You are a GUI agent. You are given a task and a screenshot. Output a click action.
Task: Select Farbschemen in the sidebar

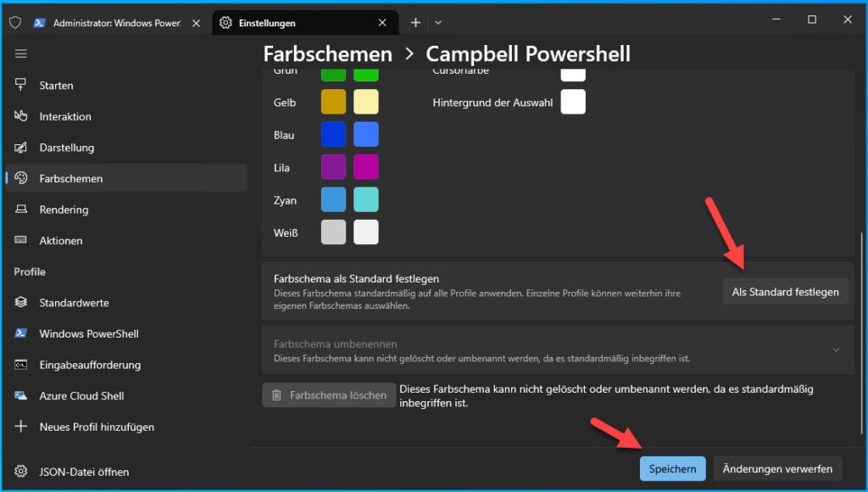(x=126, y=178)
